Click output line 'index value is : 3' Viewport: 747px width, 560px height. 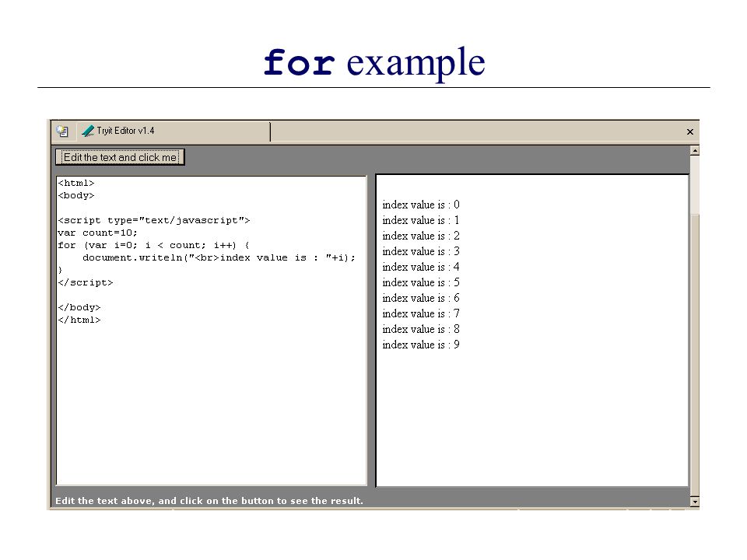click(x=421, y=251)
